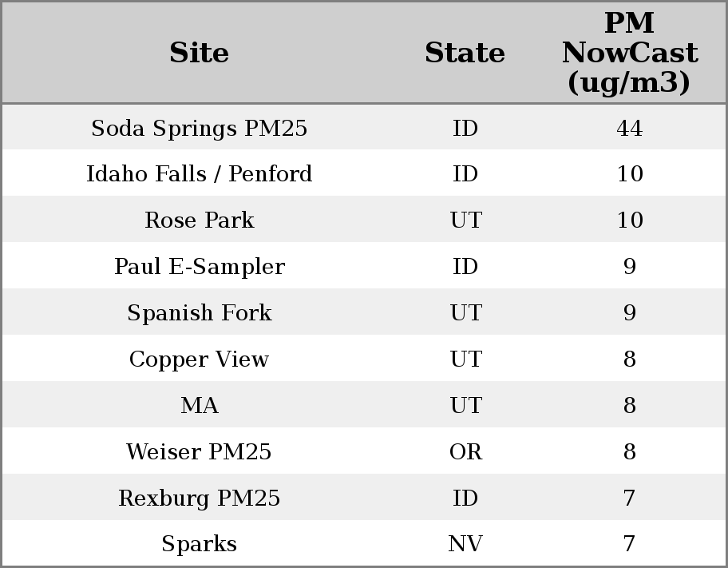Select the Rexburg PM25 site
This screenshot has width=728, height=568.
click(x=200, y=498)
